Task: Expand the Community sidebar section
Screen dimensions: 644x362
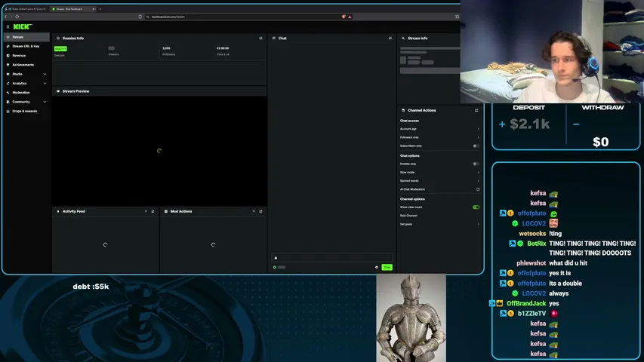Action: pos(26,102)
